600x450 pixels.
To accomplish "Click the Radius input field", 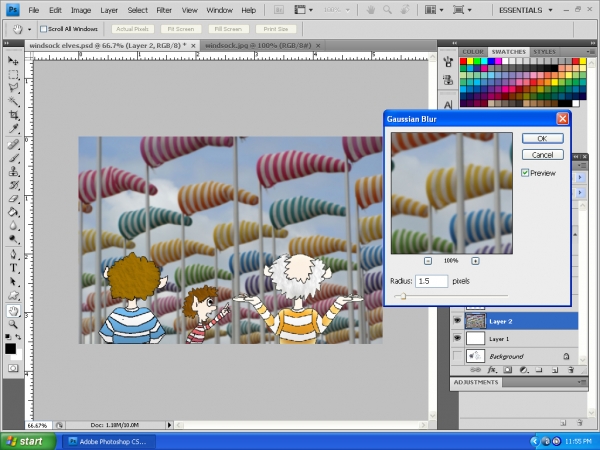I will pos(431,281).
